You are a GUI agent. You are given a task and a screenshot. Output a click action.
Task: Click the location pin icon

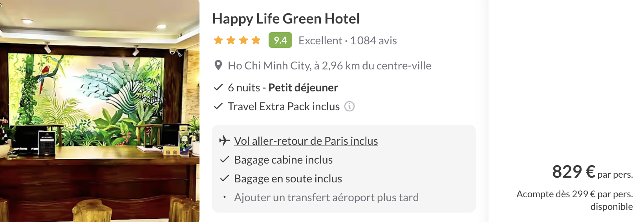point(218,66)
